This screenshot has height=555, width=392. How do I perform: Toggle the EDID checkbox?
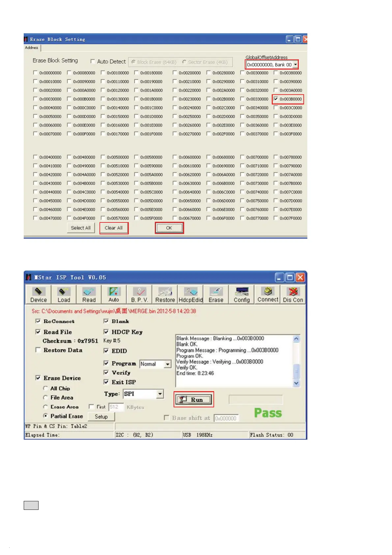tap(106, 351)
